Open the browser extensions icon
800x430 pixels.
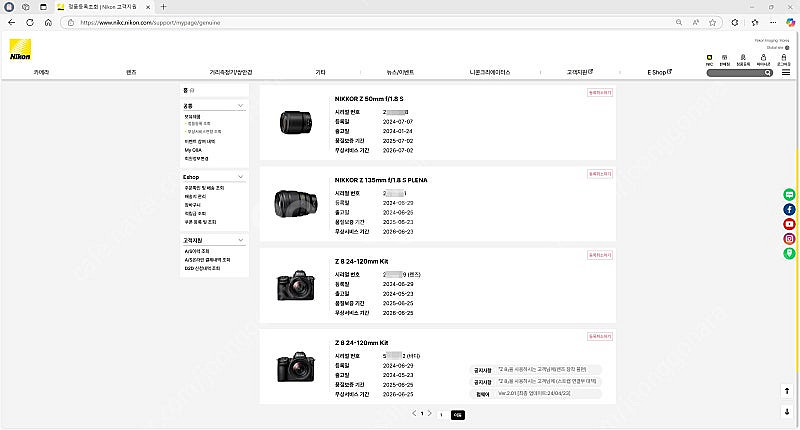click(x=735, y=22)
